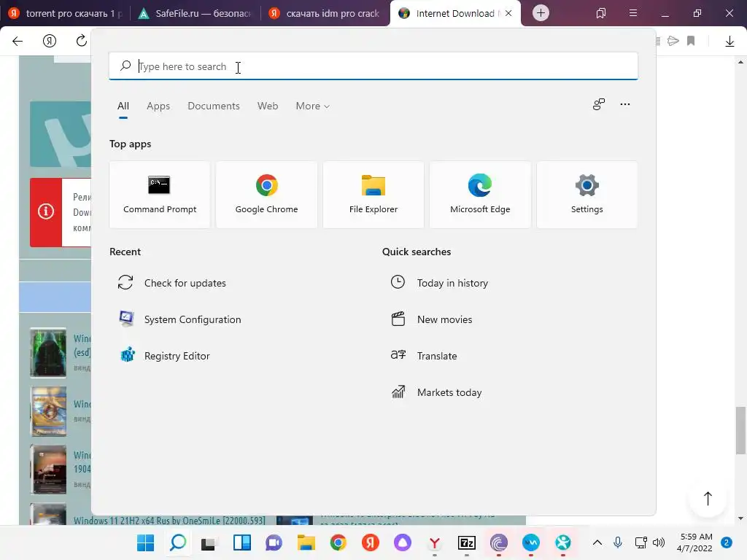Launch Microsoft Edge from Top apps
This screenshot has height=560, width=747.
click(480, 195)
